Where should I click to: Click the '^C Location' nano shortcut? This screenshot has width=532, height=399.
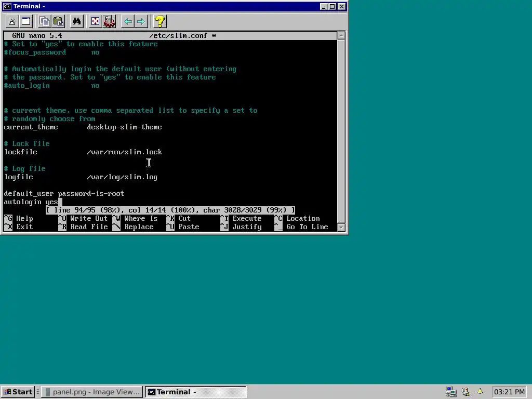click(x=297, y=219)
